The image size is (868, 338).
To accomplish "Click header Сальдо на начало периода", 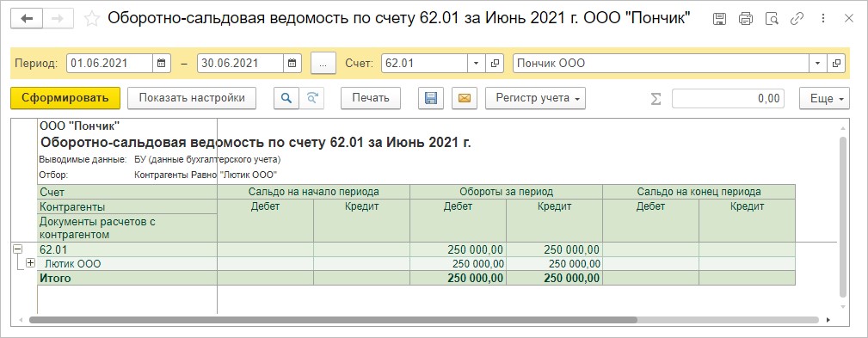I will [x=313, y=192].
